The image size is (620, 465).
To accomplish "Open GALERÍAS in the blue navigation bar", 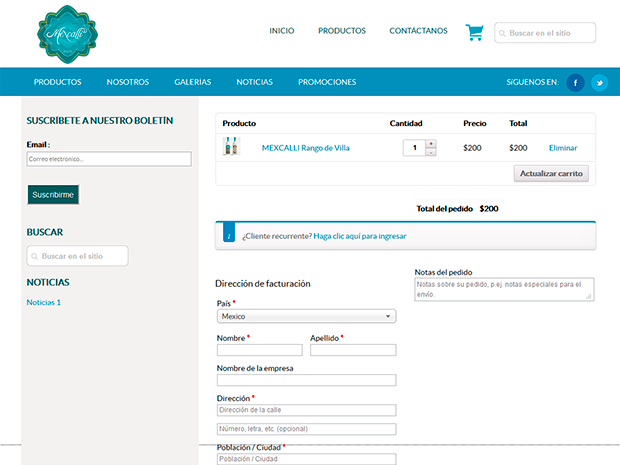I will (x=193, y=82).
